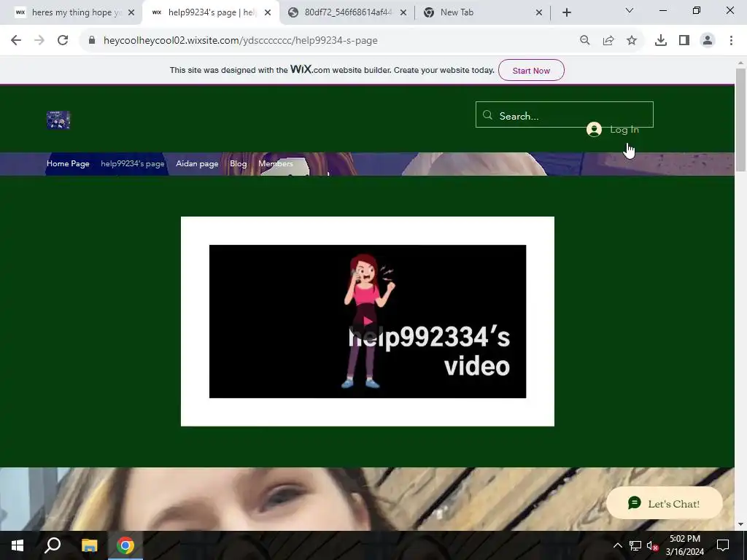
Task: Switch to the New Tab tab
Action: coord(482,12)
